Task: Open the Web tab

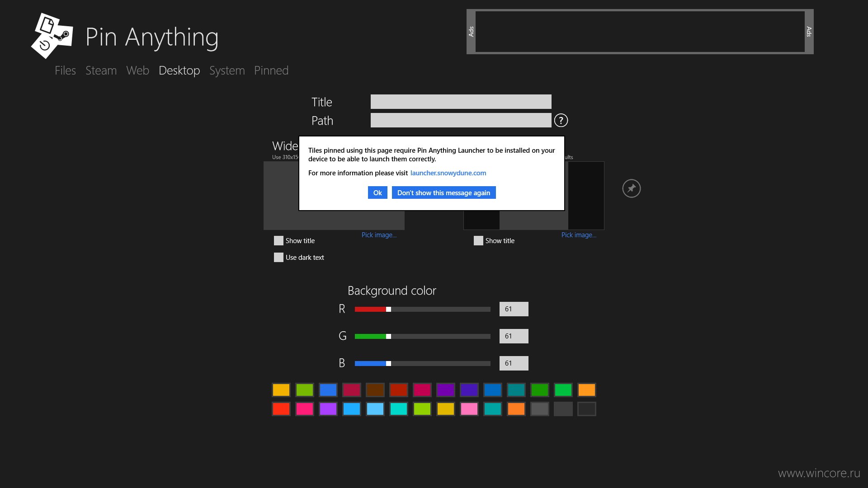Action: coord(137,70)
